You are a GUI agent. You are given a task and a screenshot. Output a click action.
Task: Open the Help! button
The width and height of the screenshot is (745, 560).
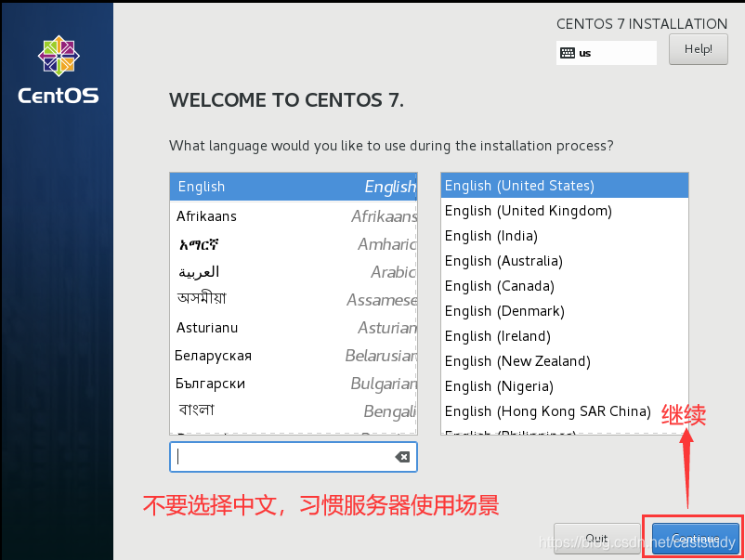click(698, 49)
